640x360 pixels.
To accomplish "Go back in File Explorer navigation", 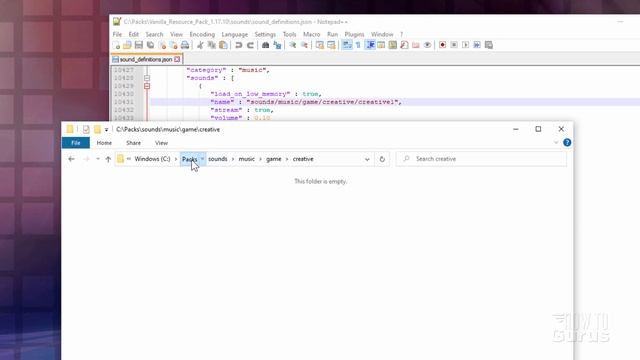I will pyautogui.click(x=71, y=159).
